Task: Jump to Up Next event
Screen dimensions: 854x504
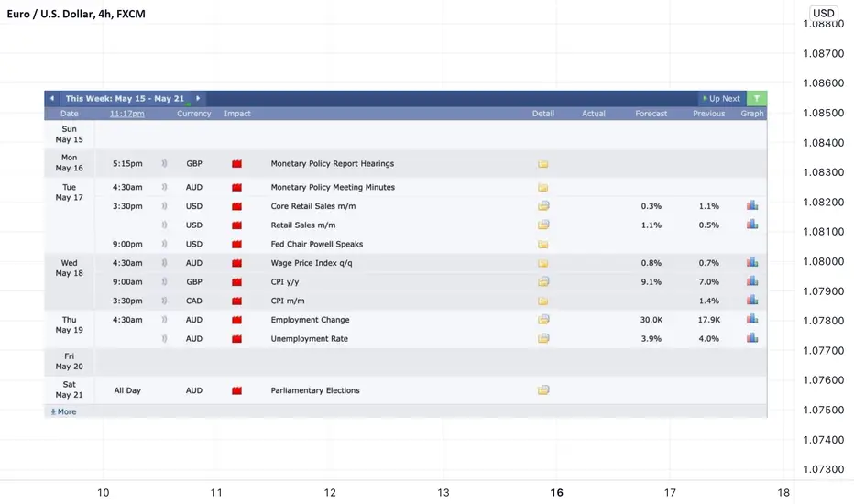Action: [721, 99]
